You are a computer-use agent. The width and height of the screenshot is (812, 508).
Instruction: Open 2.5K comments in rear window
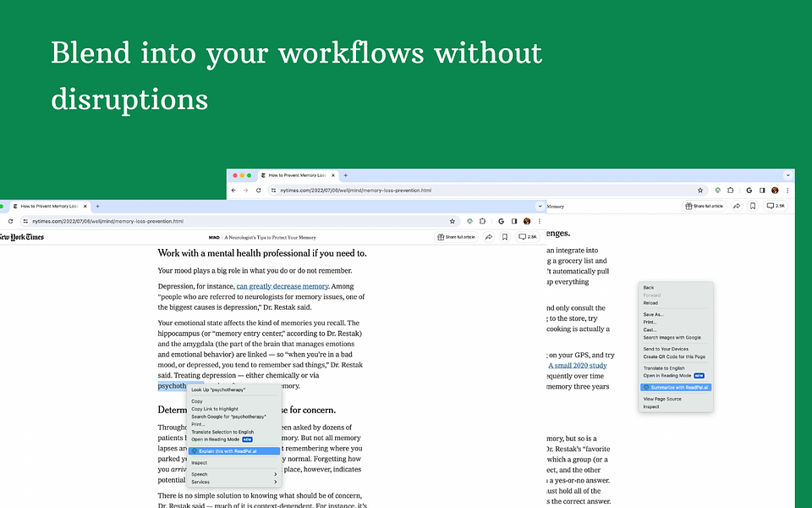(776, 206)
